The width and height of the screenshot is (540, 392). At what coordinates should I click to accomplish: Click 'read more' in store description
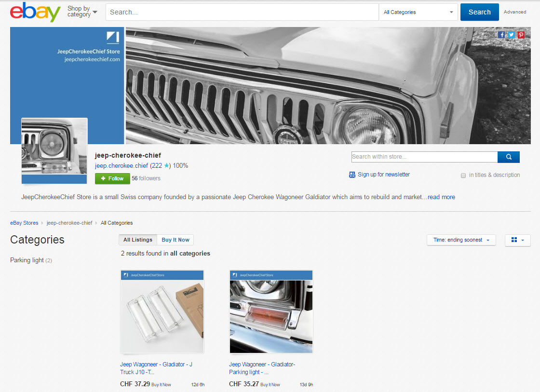point(441,197)
